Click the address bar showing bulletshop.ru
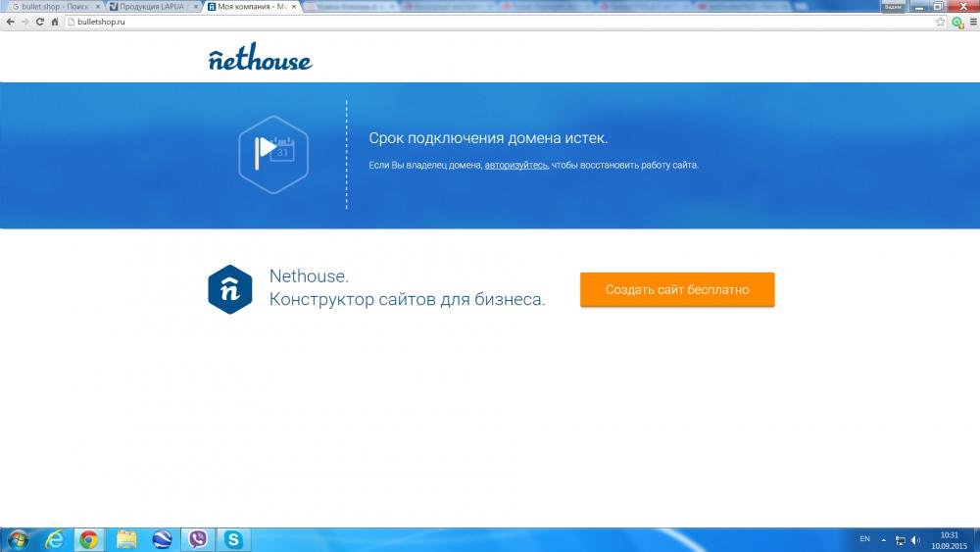 (x=490, y=22)
